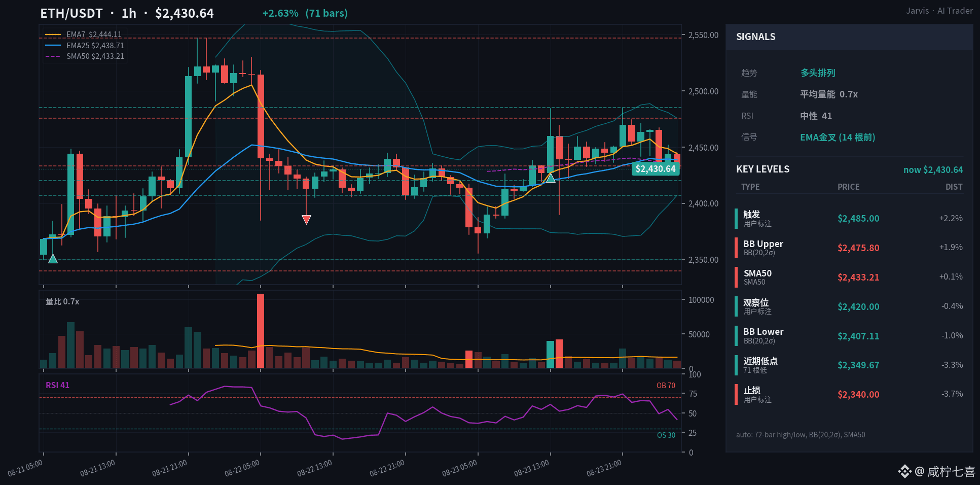The image size is (980, 485).
Task: Click the BB Lower level name
Action: pyautogui.click(x=763, y=332)
